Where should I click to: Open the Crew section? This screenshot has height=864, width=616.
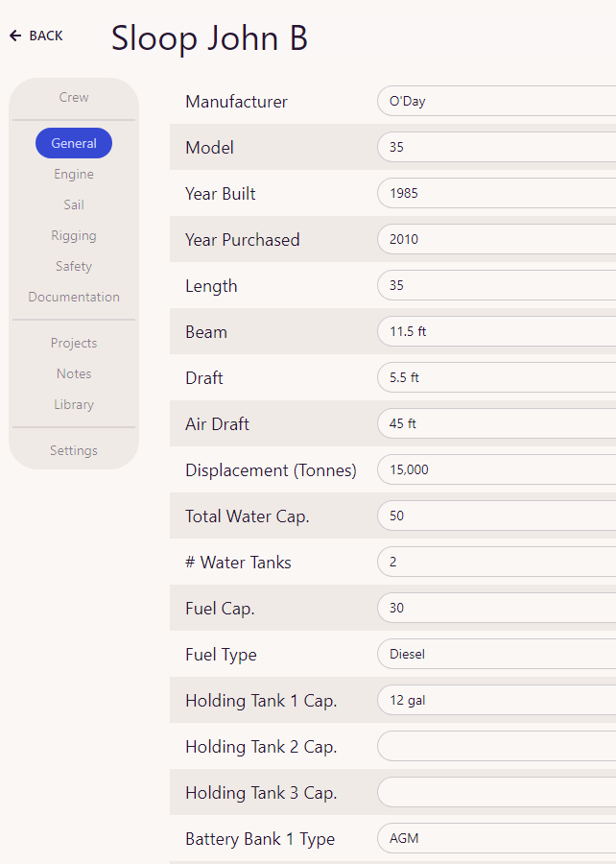pyautogui.click(x=74, y=97)
